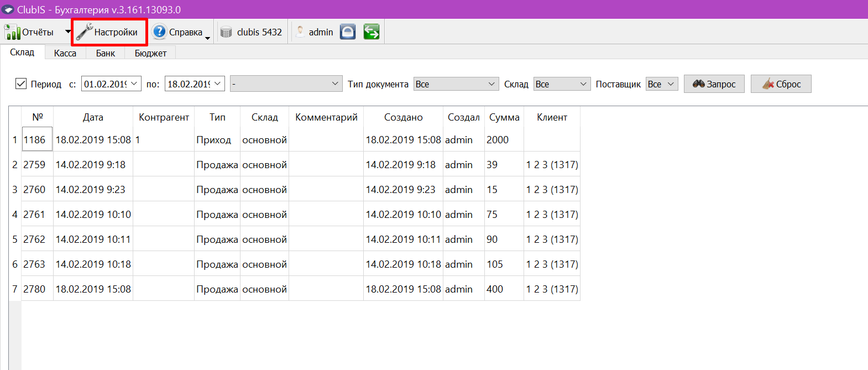
Task: Click the sum cell showing 2000
Action: (x=504, y=139)
